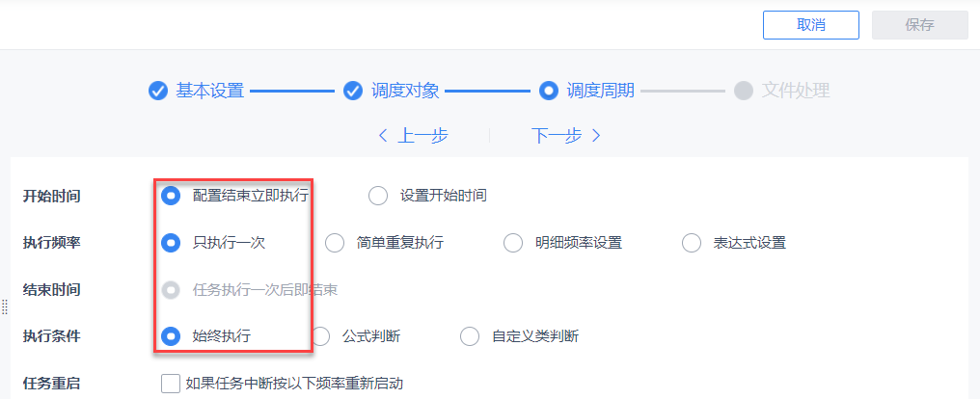Click the 文件处理 gray step circle icon
The image size is (980, 399).
(743, 91)
